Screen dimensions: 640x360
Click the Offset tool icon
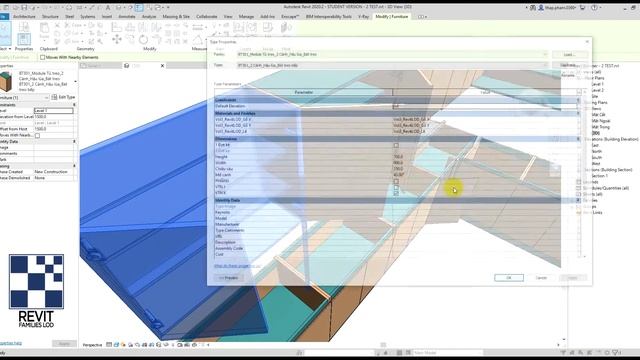pyautogui.click(x=130, y=27)
